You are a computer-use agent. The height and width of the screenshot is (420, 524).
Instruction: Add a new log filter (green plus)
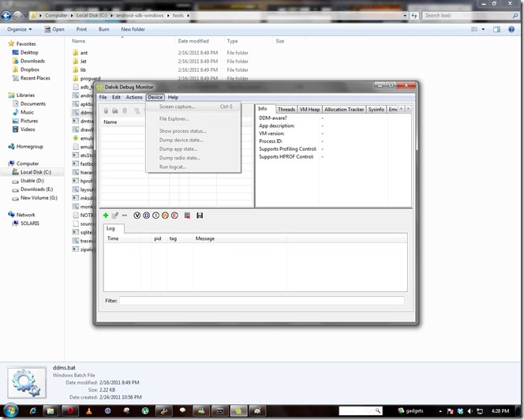[106, 216]
